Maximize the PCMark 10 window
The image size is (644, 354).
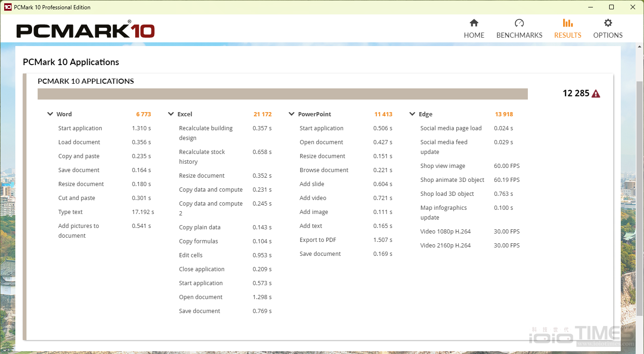[x=611, y=7]
